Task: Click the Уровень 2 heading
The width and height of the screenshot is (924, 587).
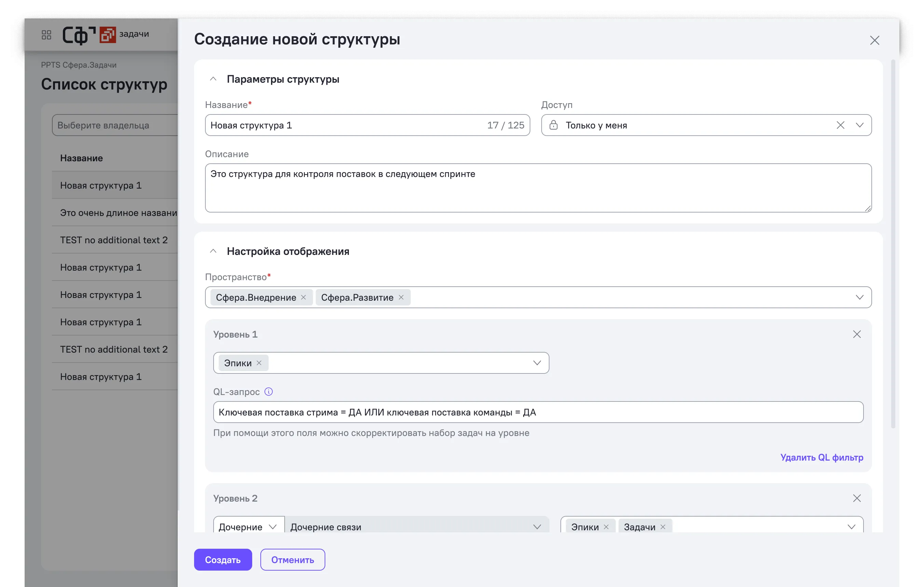Action: click(235, 498)
